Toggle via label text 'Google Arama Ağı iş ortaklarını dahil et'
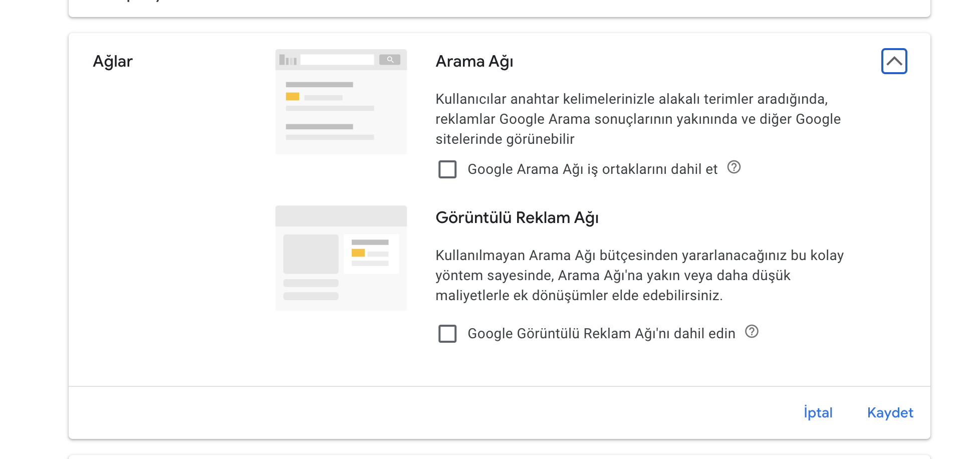Viewport: 980px width, 459px height. tap(593, 169)
